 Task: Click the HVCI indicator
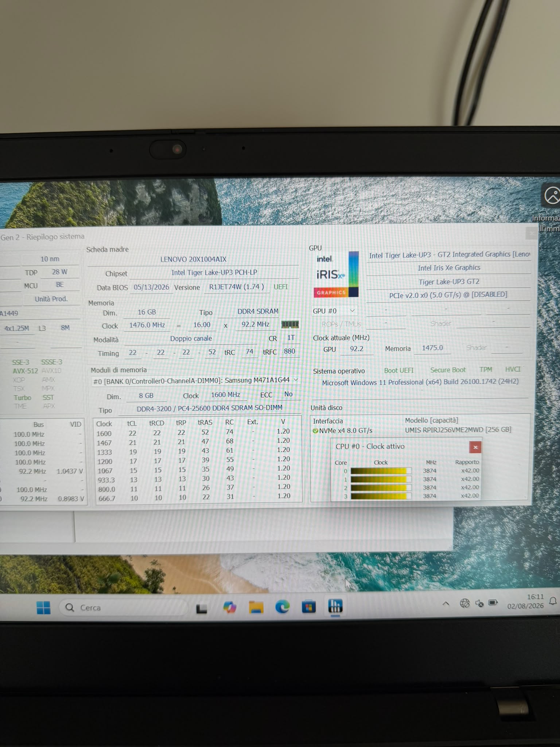(513, 369)
